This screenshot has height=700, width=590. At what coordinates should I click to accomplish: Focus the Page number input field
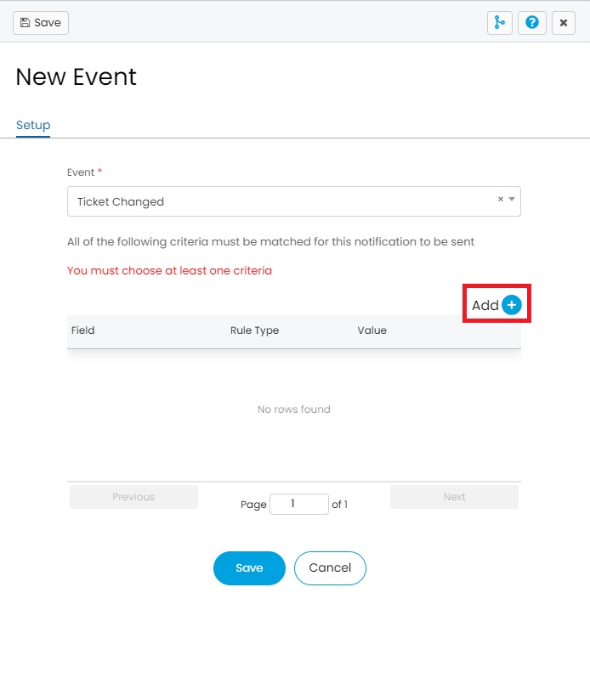tap(298, 504)
